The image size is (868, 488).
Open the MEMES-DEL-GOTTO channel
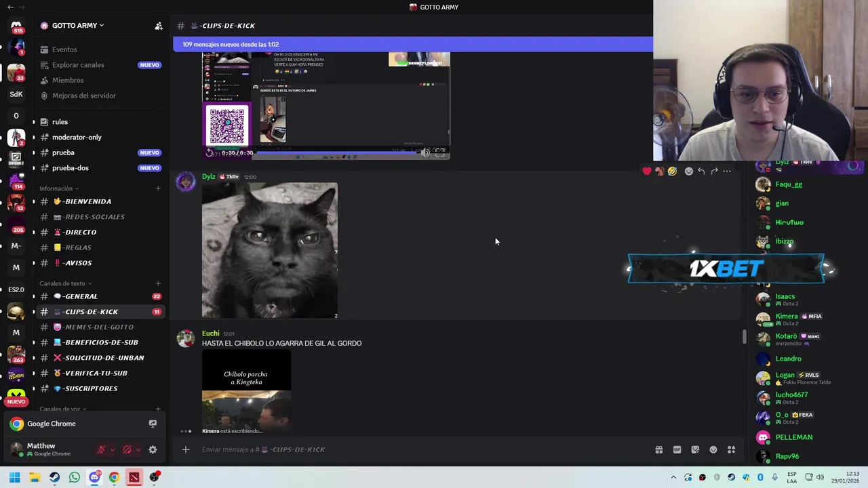point(100,327)
